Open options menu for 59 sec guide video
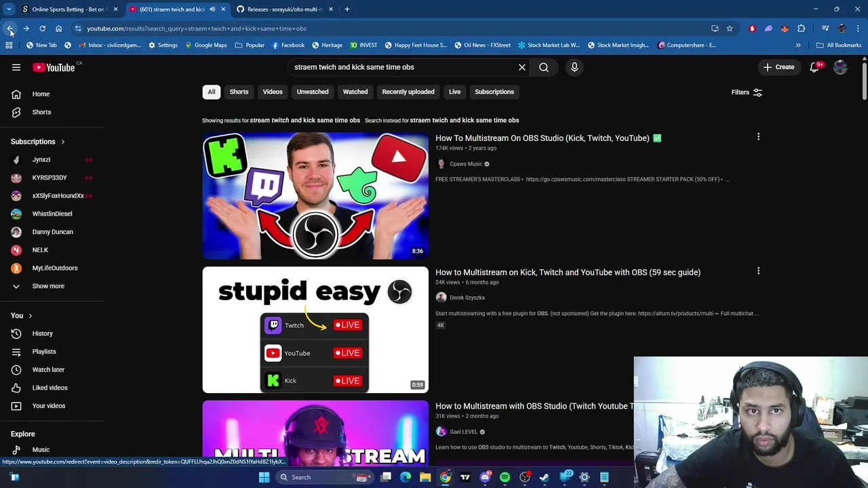 758,272
